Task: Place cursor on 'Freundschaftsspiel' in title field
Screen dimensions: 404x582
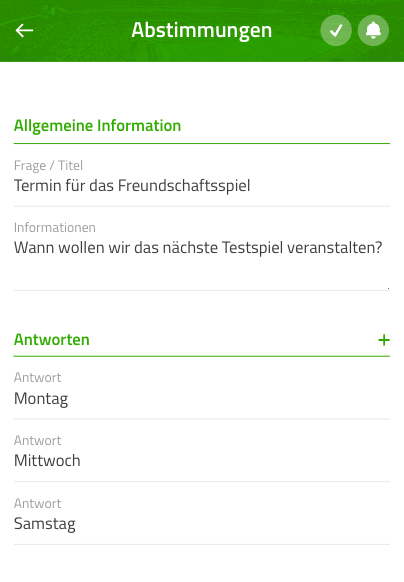Action: pyautogui.click(x=184, y=186)
